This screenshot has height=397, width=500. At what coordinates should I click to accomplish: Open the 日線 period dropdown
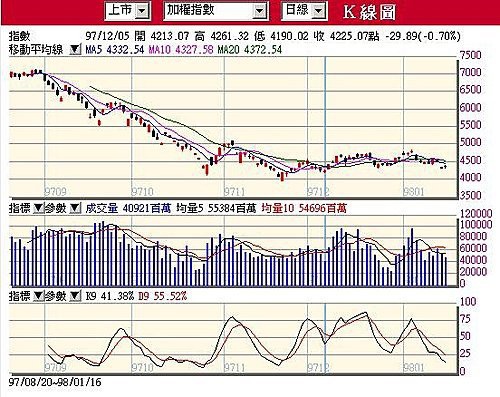304,11
